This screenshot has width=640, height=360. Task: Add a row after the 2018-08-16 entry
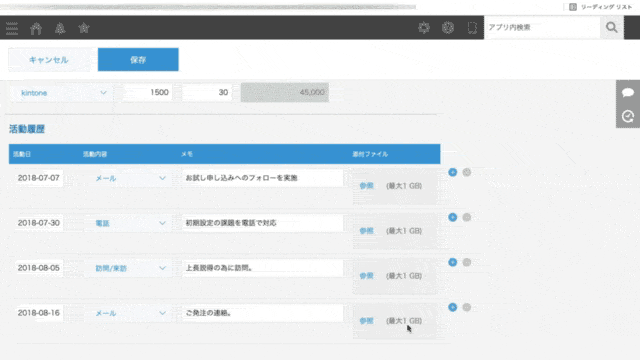pyautogui.click(x=453, y=307)
